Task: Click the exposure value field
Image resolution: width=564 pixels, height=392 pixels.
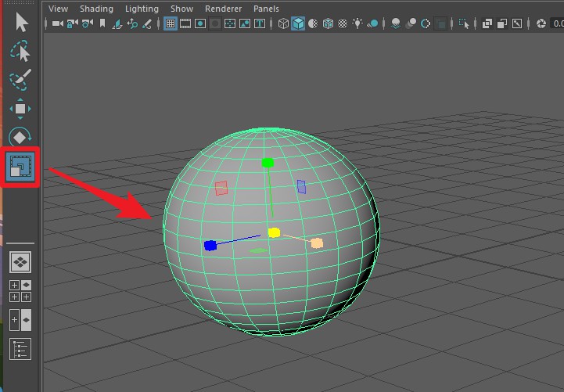Action: click(557, 23)
